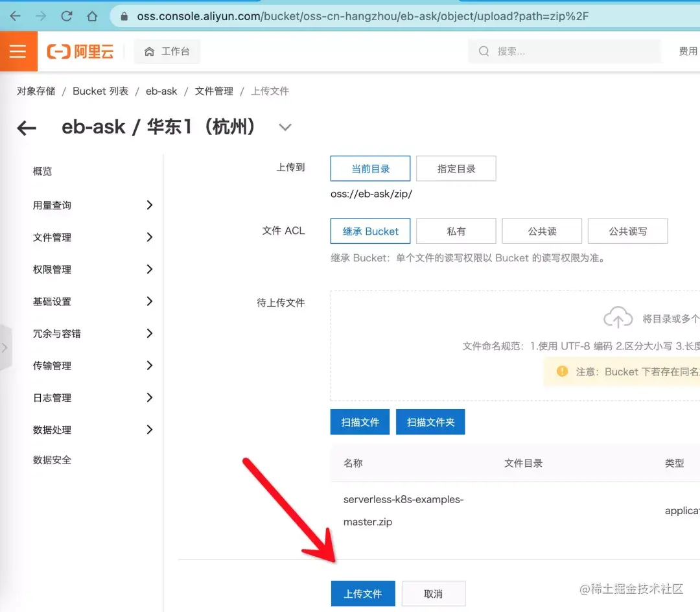The image size is (700, 612).
Task: Select the 当前目录 upload target option
Action: tap(370, 169)
